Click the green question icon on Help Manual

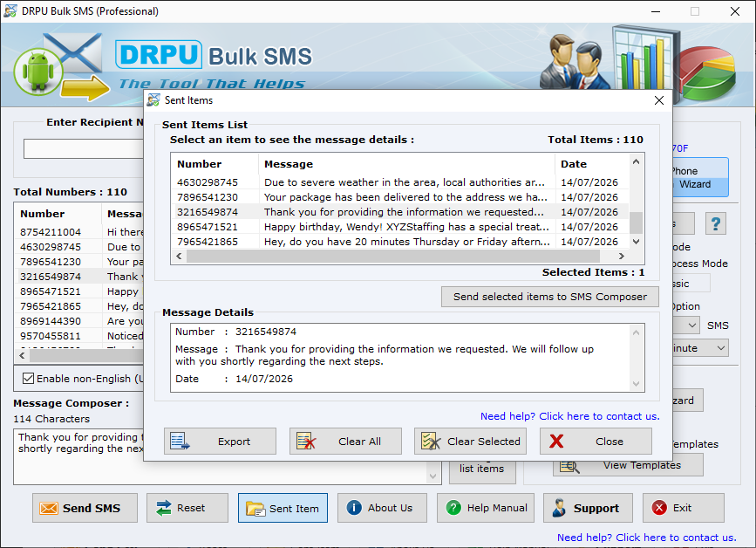[x=453, y=508]
